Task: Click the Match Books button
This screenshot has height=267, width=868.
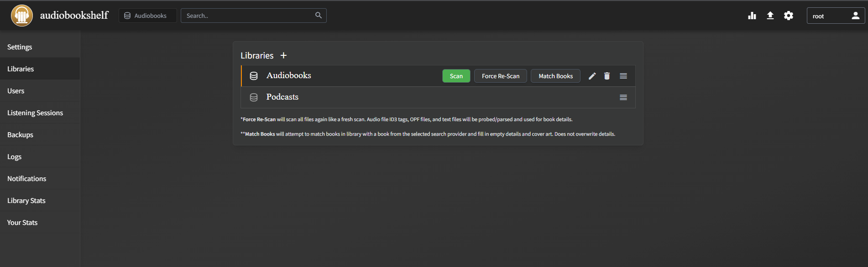Action: coord(555,76)
